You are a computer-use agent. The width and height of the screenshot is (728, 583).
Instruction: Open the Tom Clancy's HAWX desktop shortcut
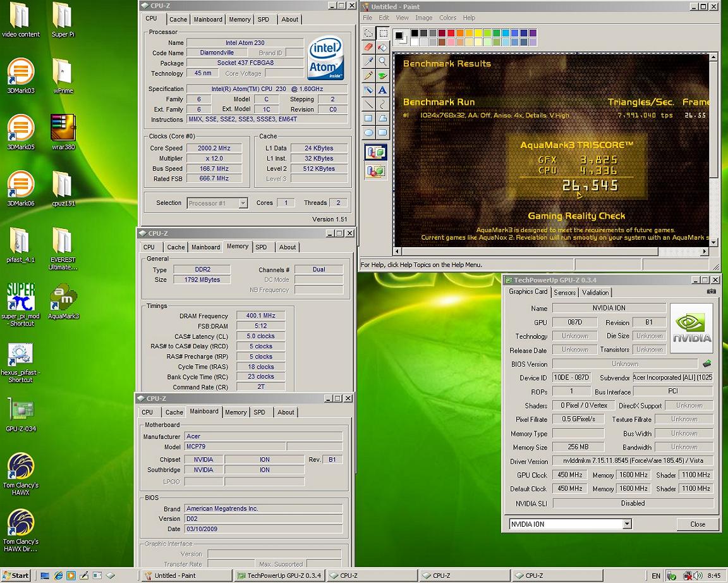pos(20,474)
